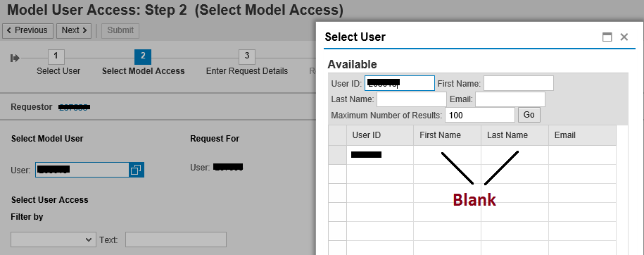Click the Email search field
Screen dimensions: 644x255
coord(510,99)
